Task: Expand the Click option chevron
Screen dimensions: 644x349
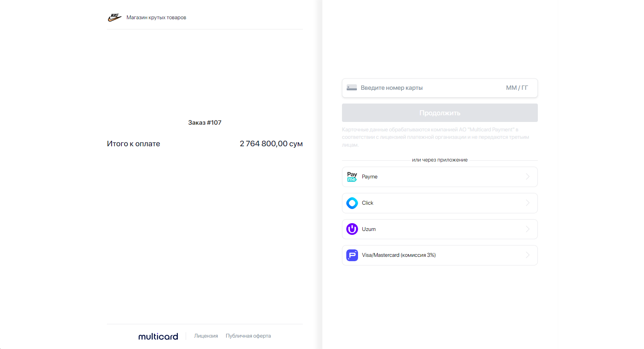Action: pos(528,203)
